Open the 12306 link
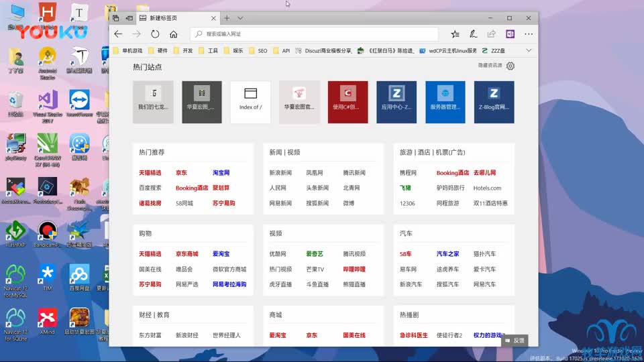Image resolution: width=644 pixels, height=362 pixels. [407, 203]
